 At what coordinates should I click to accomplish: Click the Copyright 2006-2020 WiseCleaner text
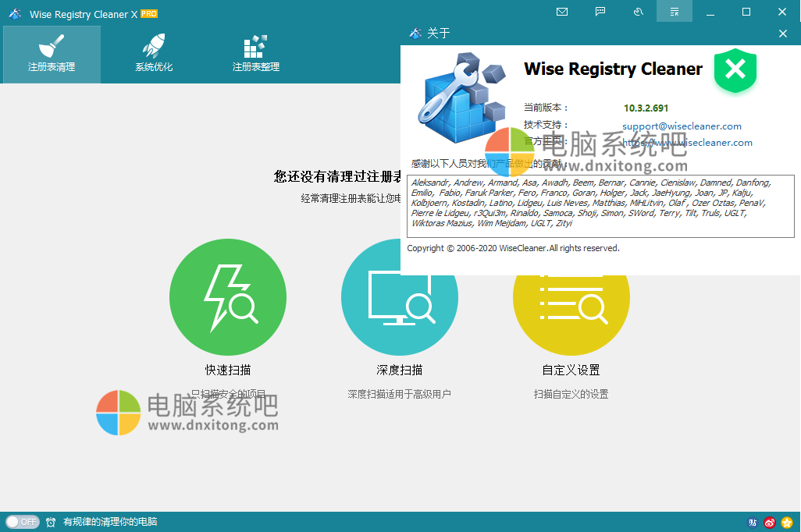pos(513,248)
